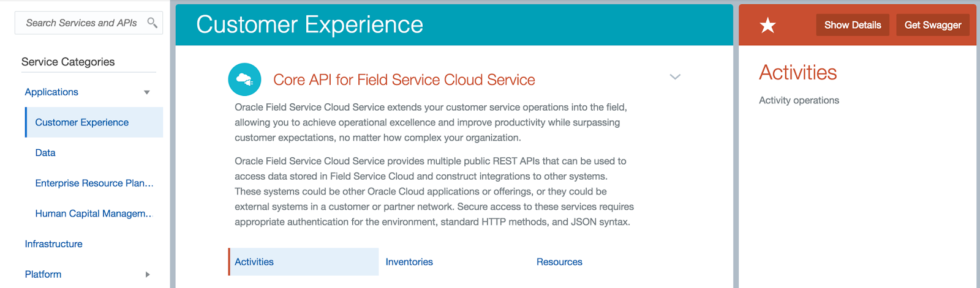
Task: Collapse the Core API section chevron
Action: [x=674, y=77]
